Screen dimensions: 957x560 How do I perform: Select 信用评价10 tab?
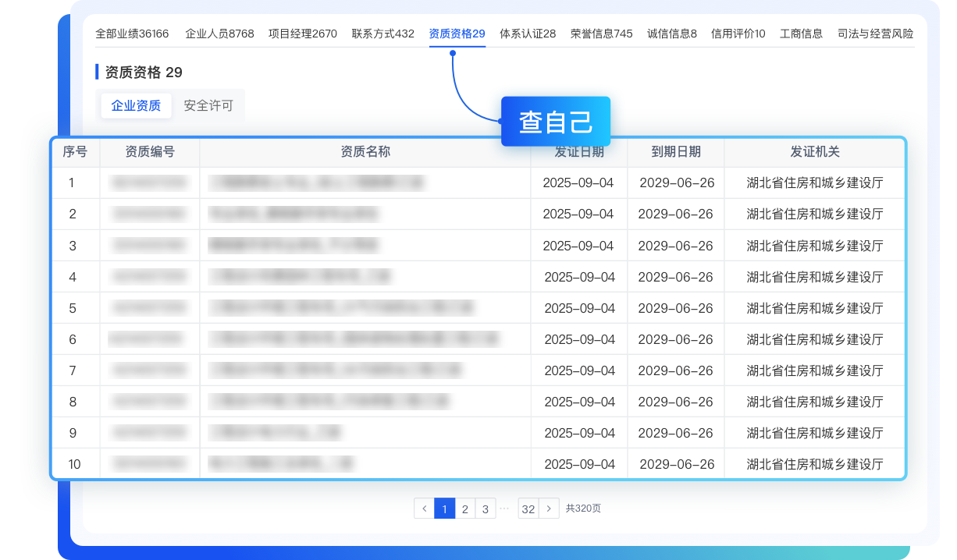pos(738,34)
